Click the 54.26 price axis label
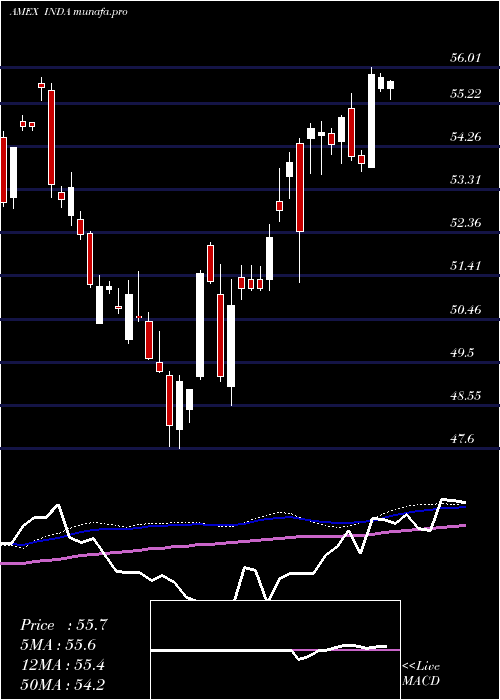 (x=466, y=137)
